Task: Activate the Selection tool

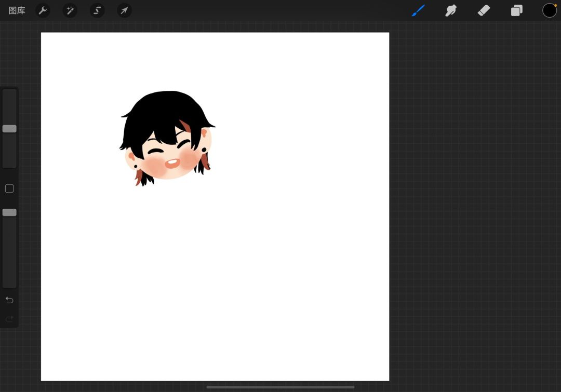Action: pos(97,11)
